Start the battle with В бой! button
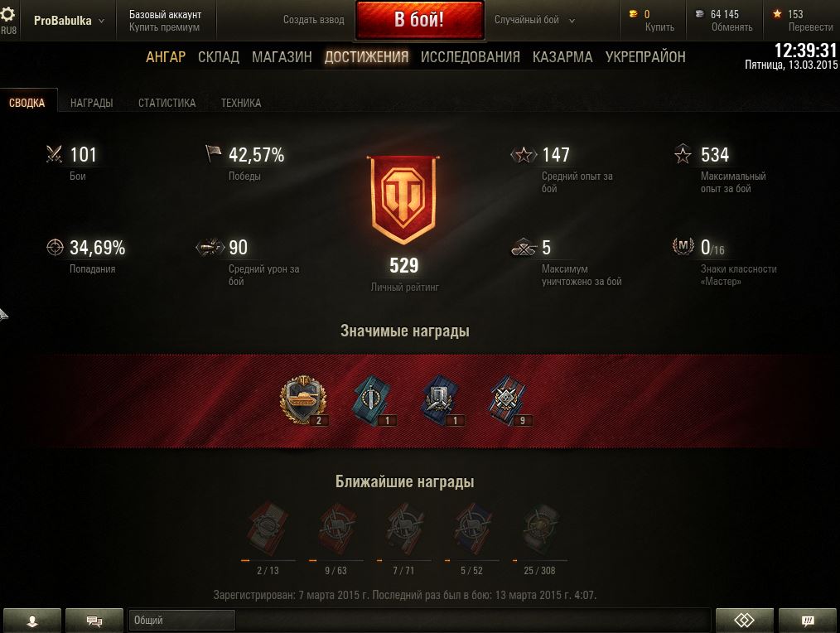The width and height of the screenshot is (840, 633). pyautogui.click(x=419, y=20)
